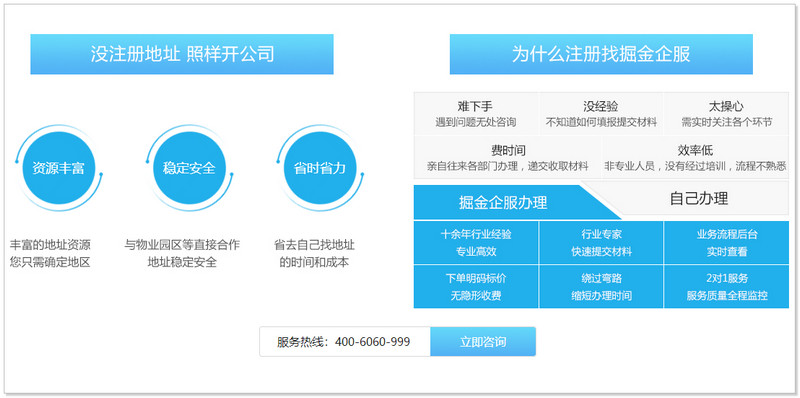Image resolution: width=800 pixels, height=398 pixels.
Task: Click the 没注册地址 照样开公司 banner
Action: pos(182,54)
